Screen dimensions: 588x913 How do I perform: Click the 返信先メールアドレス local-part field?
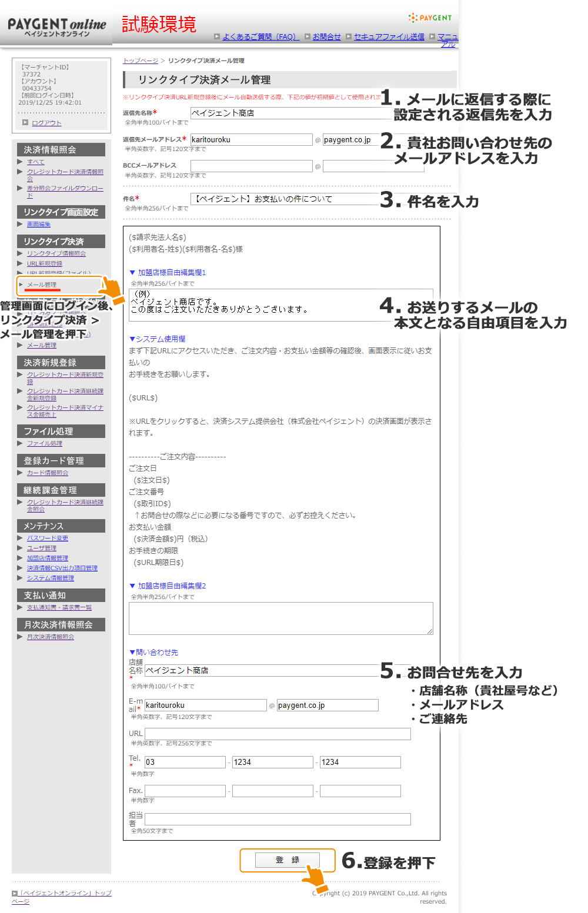tap(251, 139)
